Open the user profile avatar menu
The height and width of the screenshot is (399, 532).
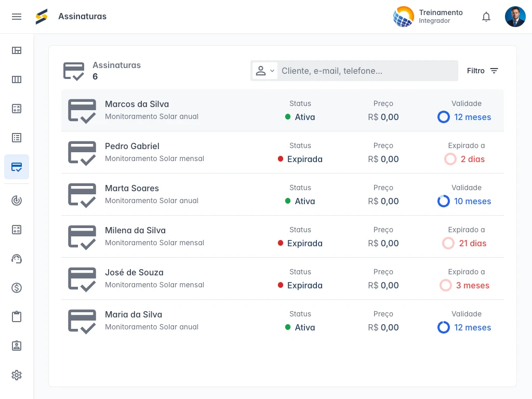pyautogui.click(x=515, y=17)
